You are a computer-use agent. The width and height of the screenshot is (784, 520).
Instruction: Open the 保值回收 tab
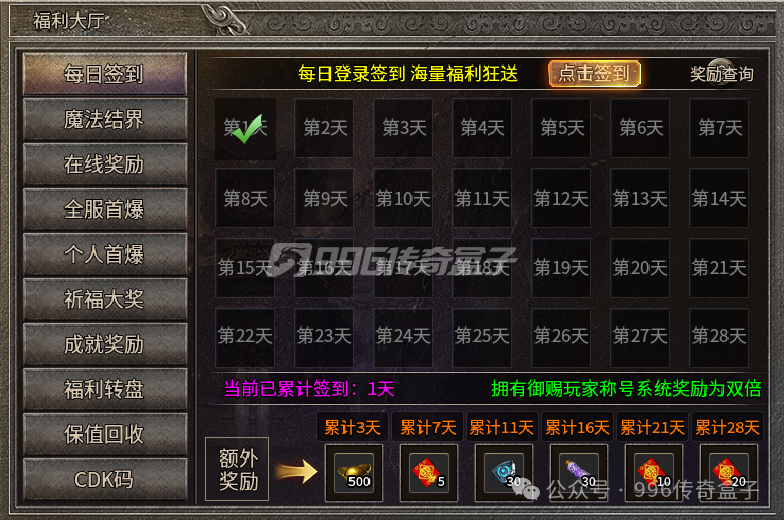point(104,434)
